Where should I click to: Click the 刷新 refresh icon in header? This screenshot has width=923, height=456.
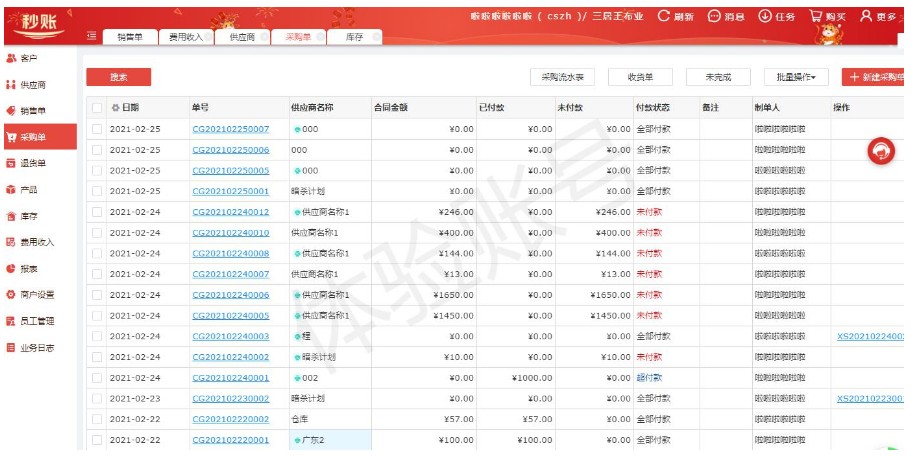(674, 16)
